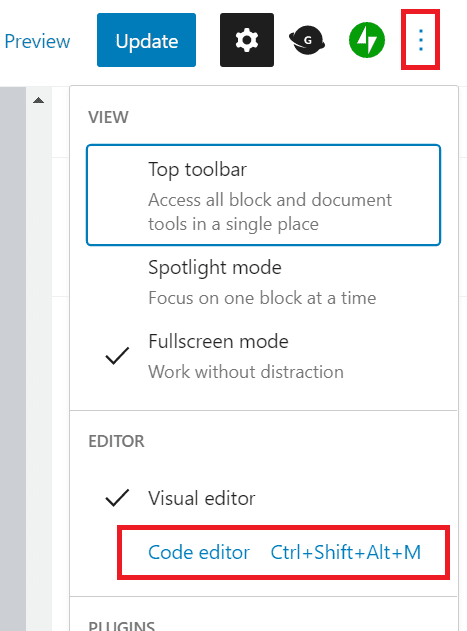Image resolution: width=467 pixels, height=631 pixels.
Task: Click the scroll-up arrow in the sidebar
Action: (x=39, y=100)
